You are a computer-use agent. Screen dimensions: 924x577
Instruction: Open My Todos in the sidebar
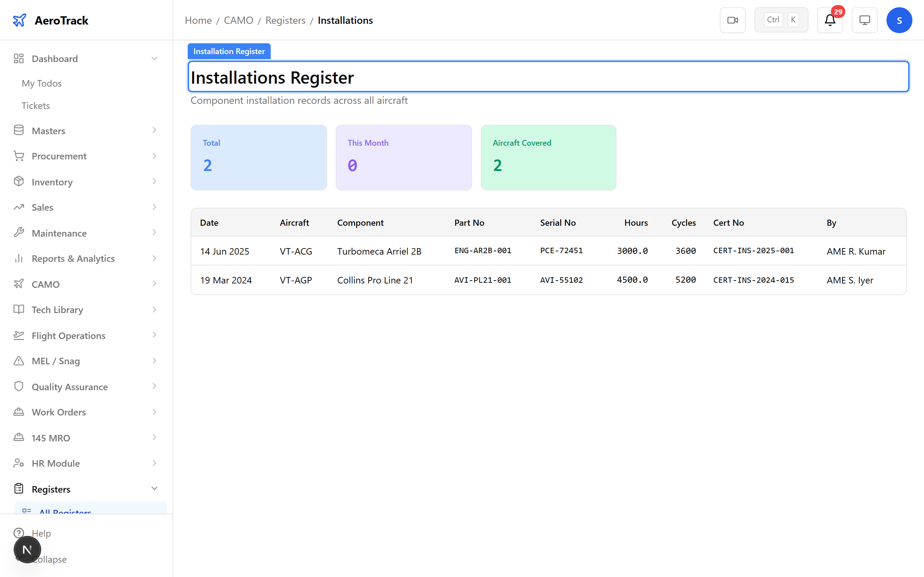tap(42, 83)
